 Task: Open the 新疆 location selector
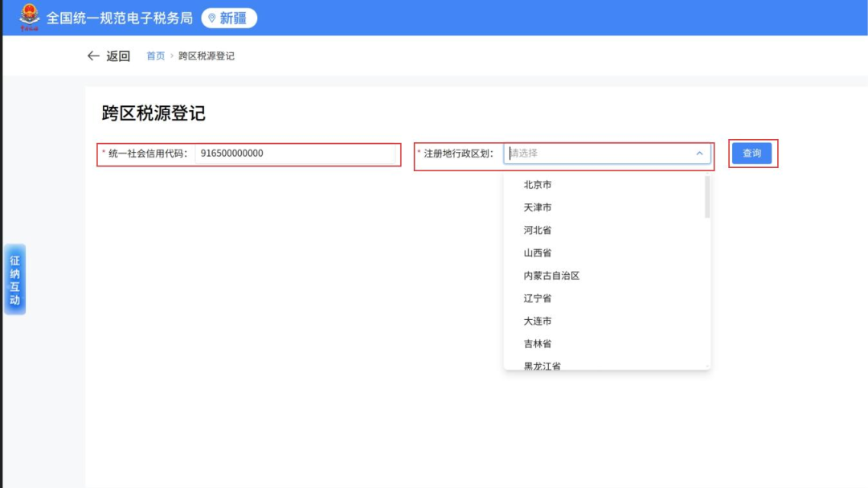coord(229,18)
